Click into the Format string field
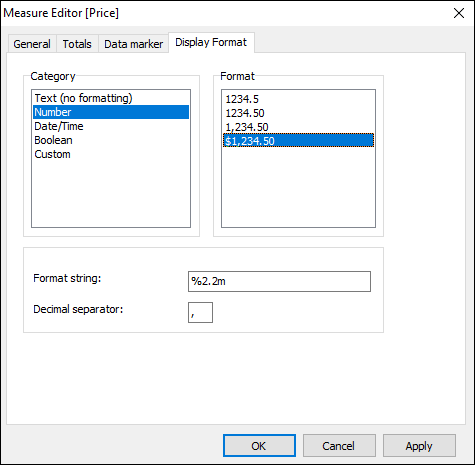This screenshot has height=465, width=475. 279,281
